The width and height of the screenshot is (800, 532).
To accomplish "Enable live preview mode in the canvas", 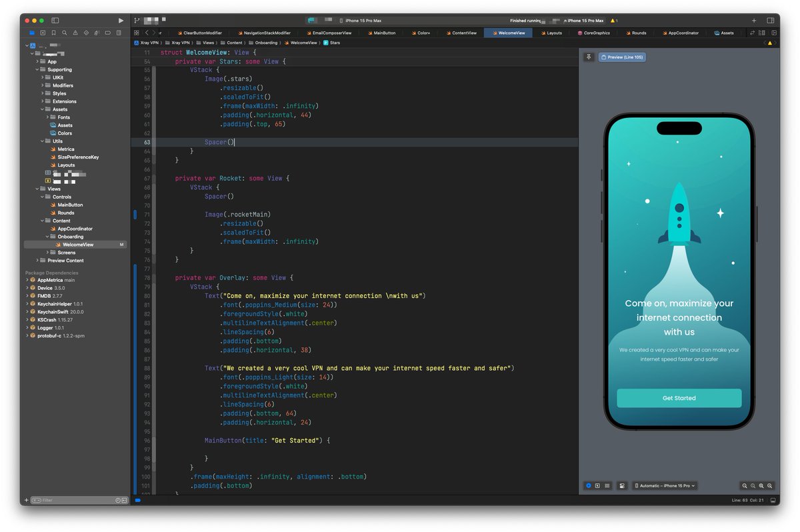I will (x=587, y=486).
